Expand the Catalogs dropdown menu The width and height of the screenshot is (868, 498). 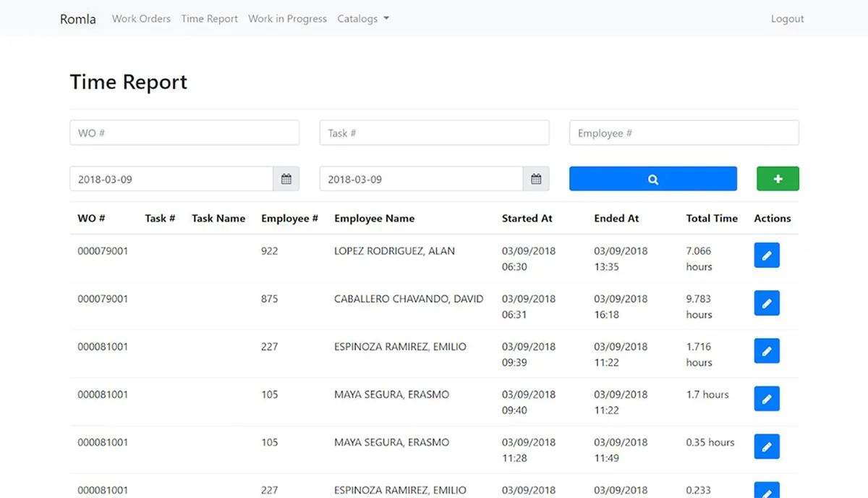pyautogui.click(x=363, y=19)
